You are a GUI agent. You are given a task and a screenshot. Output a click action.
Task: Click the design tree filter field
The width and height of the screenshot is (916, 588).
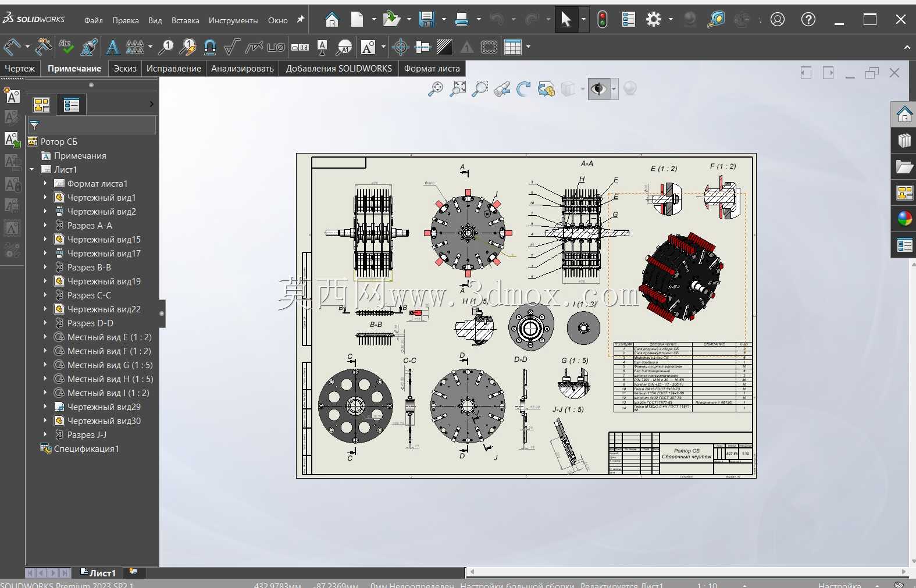pos(92,125)
